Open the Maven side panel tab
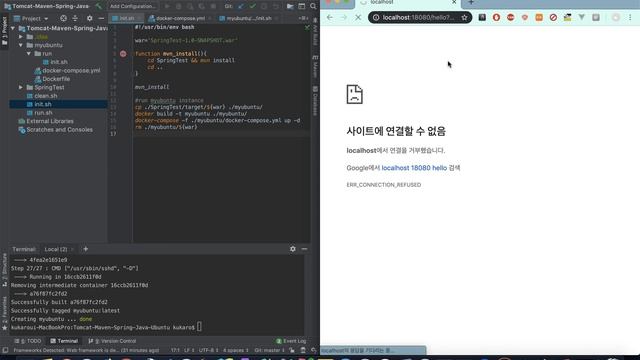This screenshot has height=360, width=640. 315,66
